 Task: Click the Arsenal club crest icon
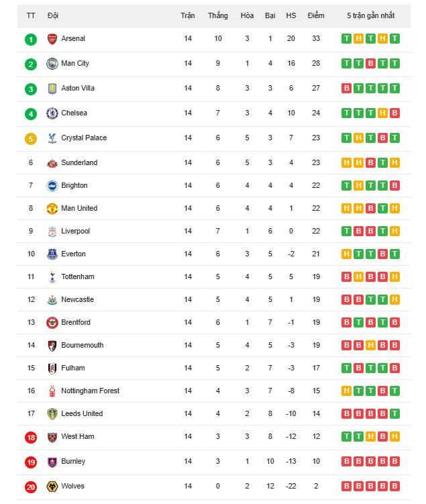point(52,39)
